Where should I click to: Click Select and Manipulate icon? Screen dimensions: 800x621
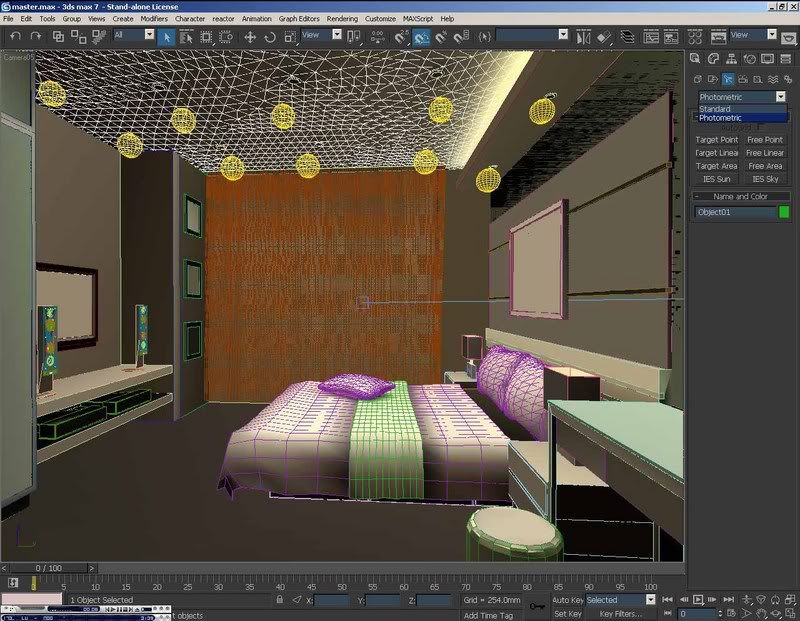(x=378, y=37)
